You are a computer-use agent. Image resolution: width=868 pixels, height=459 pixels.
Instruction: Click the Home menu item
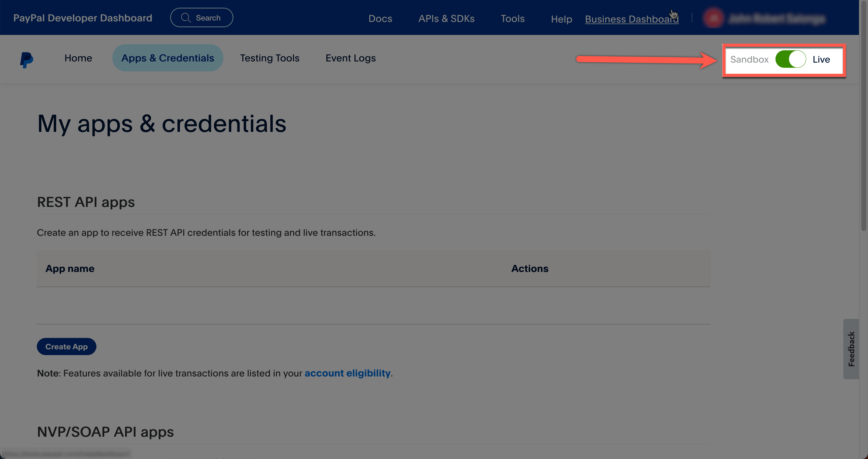78,57
